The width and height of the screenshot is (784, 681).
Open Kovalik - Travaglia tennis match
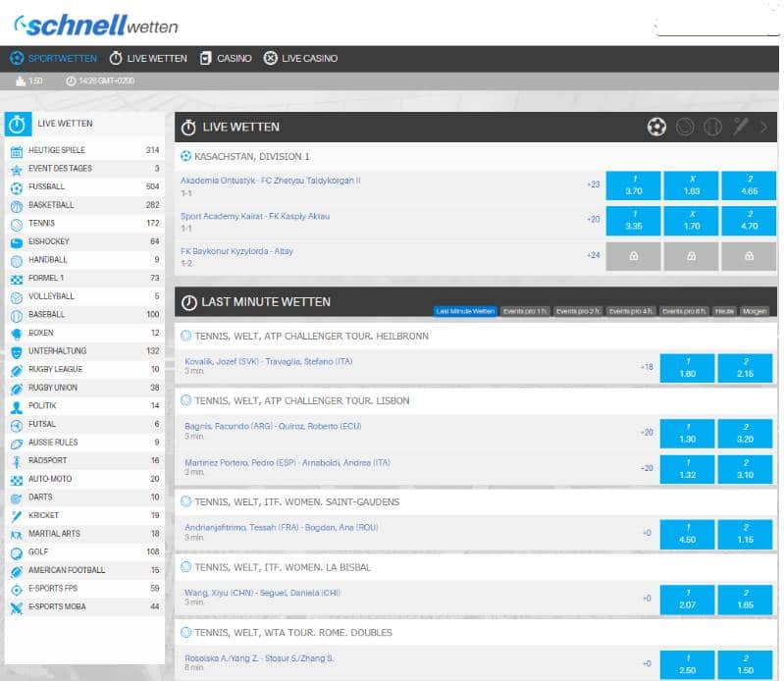click(269, 361)
